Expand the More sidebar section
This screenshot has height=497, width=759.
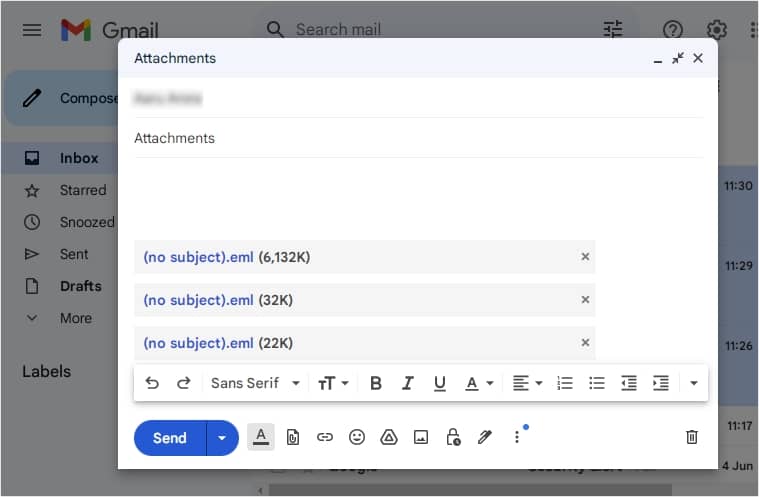click(x=61, y=318)
